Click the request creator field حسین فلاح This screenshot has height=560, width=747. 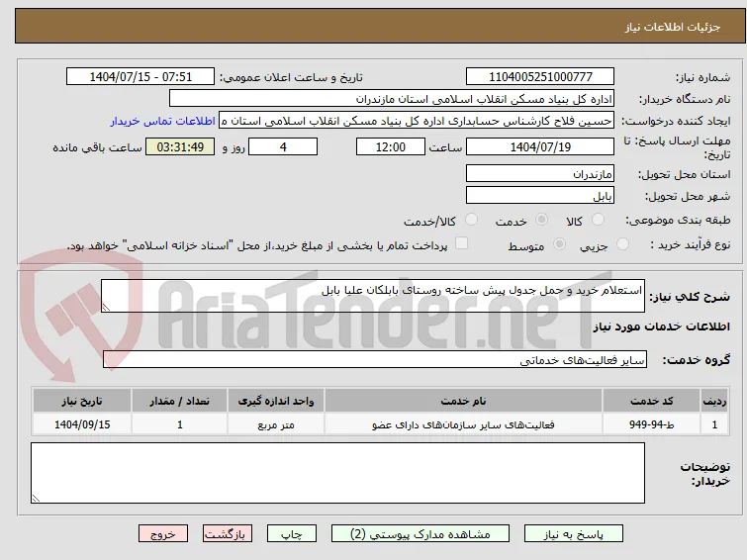pos(417,121)
